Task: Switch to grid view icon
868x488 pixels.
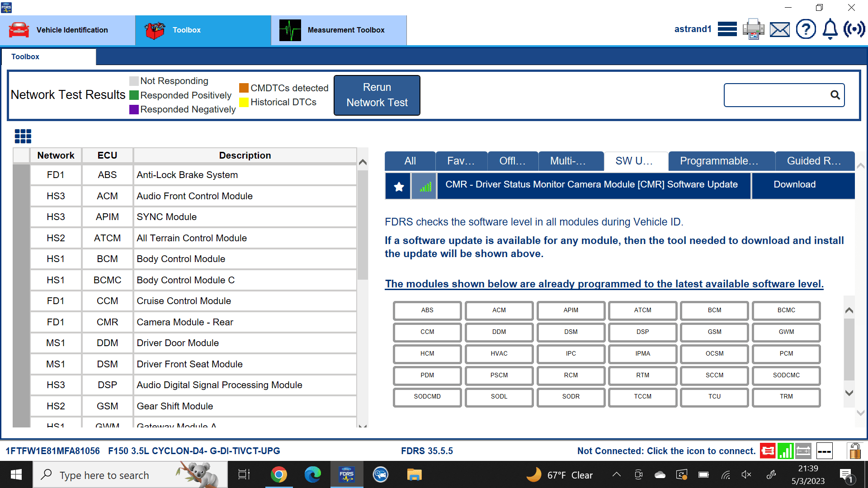Action: (x=23, y=136)
